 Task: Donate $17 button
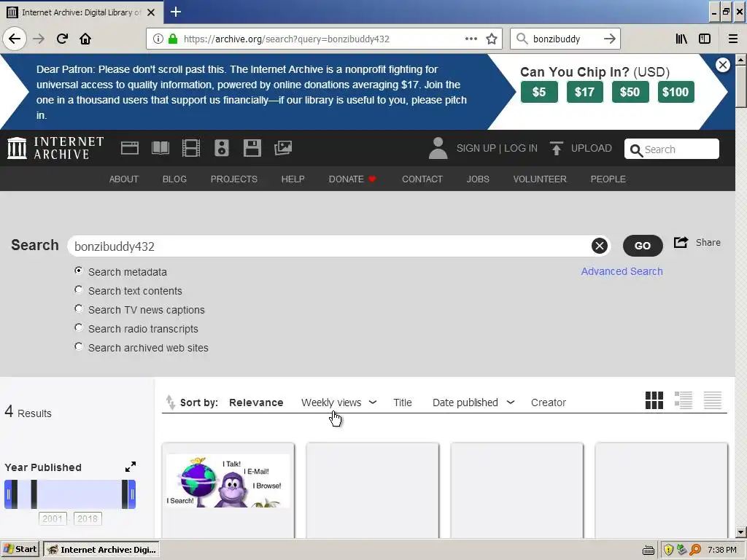point(584,92)
